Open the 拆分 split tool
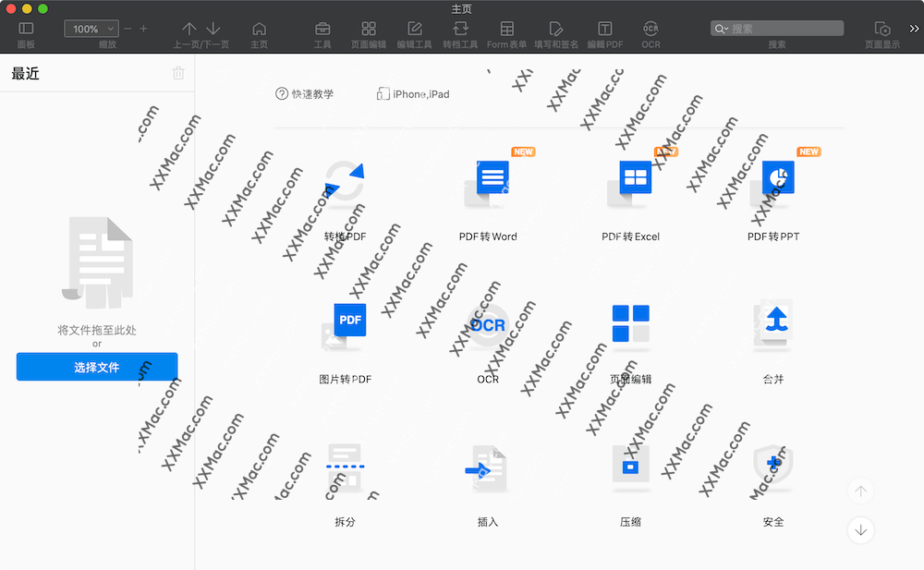 click(x=346, y=468)
